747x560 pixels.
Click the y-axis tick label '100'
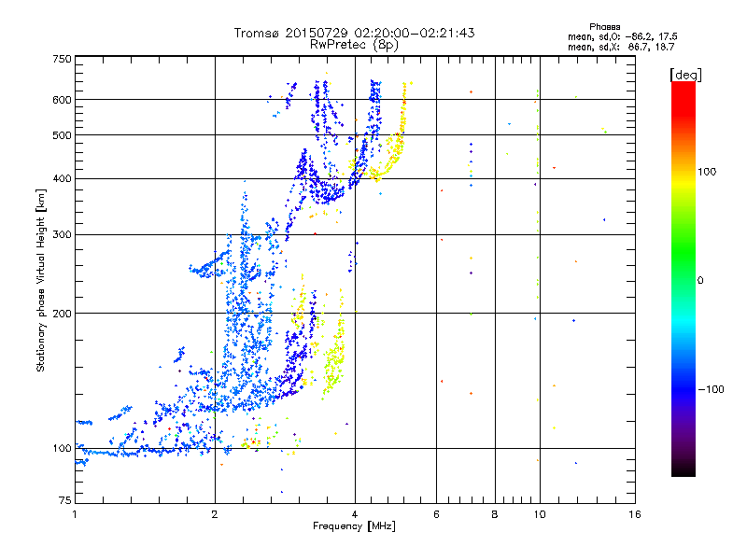point(62,449)
